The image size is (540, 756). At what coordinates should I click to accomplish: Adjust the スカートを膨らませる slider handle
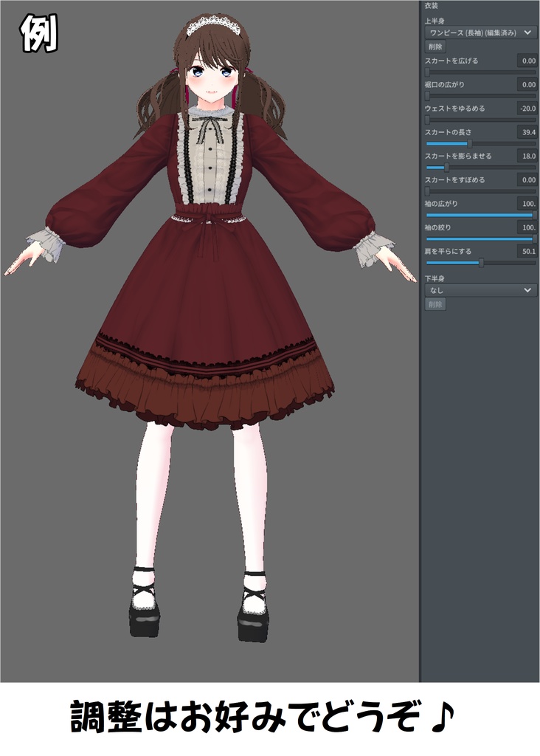point(446,168)
